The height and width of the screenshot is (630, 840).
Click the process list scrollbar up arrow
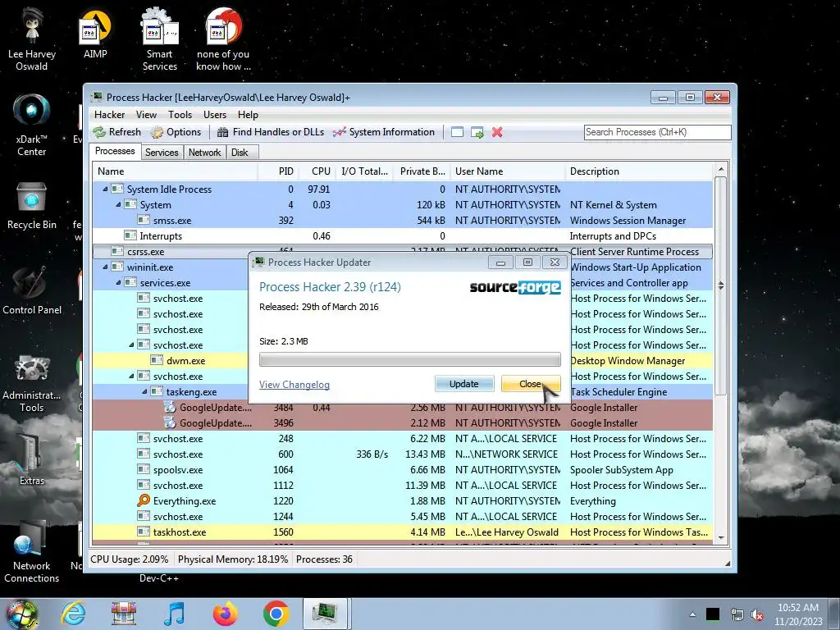pos(721,169)
